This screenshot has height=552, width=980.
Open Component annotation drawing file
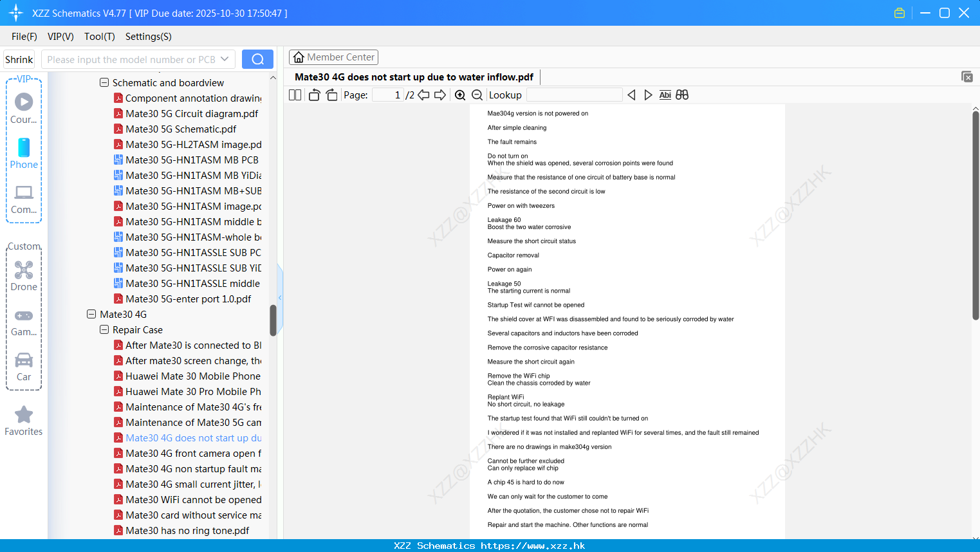(x=188, y=98)
